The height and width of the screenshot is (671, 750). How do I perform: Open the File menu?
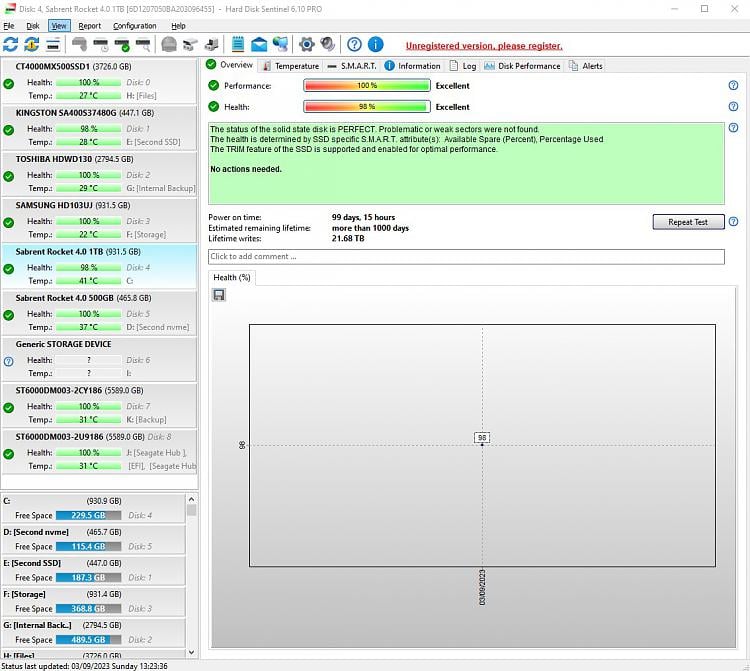tap(9, 26)
